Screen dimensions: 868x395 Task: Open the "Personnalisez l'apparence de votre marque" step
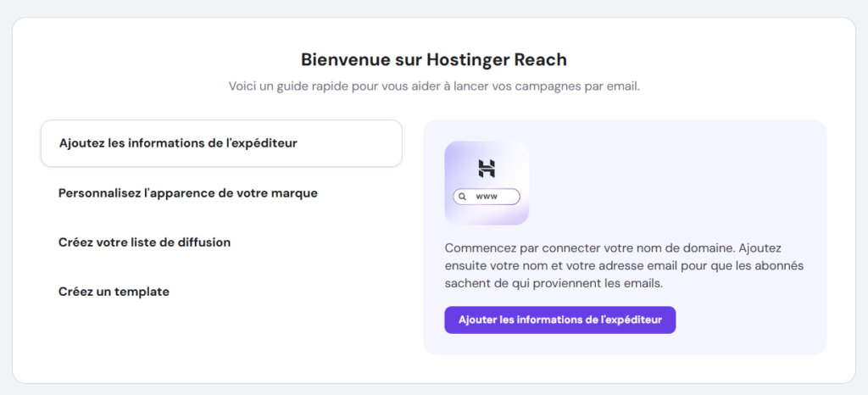click(x=188, y=193)
